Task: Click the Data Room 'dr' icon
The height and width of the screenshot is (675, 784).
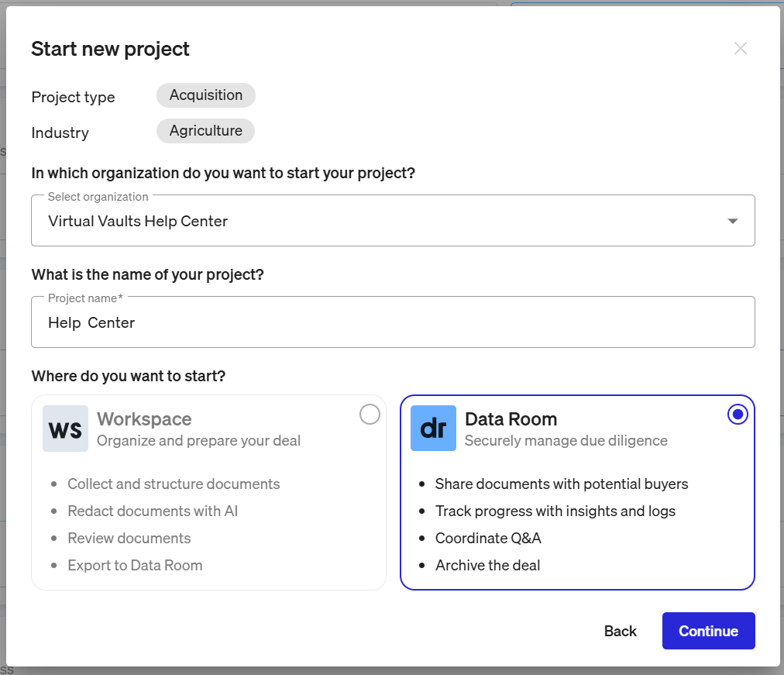Action: point(434,429)
